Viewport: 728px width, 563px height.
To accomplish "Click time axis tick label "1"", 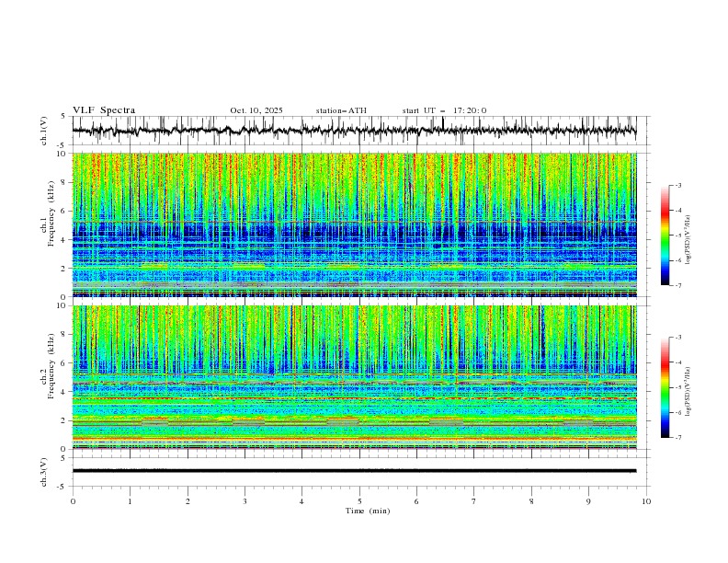I will pos(130,501).
